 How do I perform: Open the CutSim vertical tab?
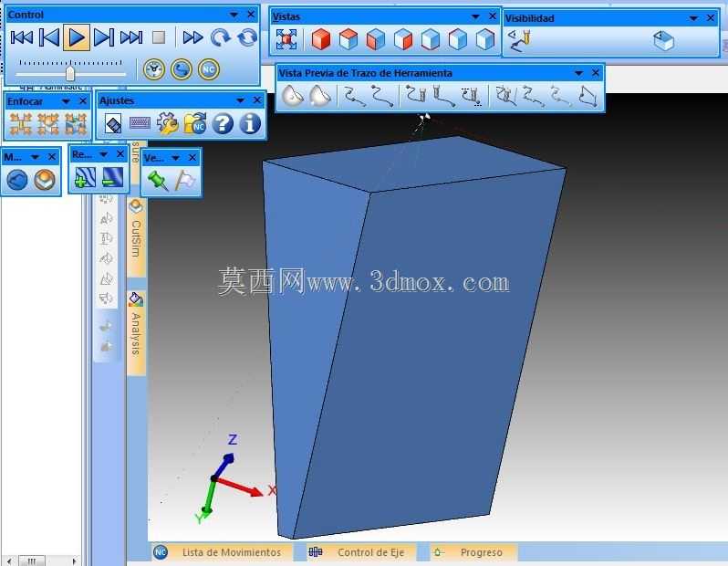point(136,237)
